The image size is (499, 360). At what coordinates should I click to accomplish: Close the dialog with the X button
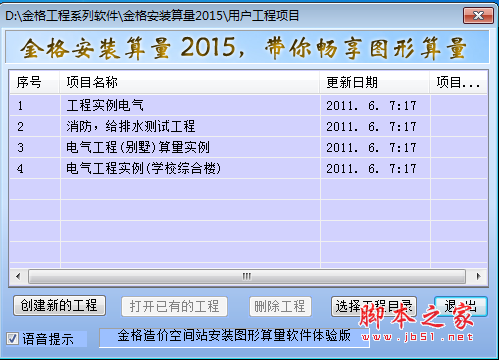478,15
